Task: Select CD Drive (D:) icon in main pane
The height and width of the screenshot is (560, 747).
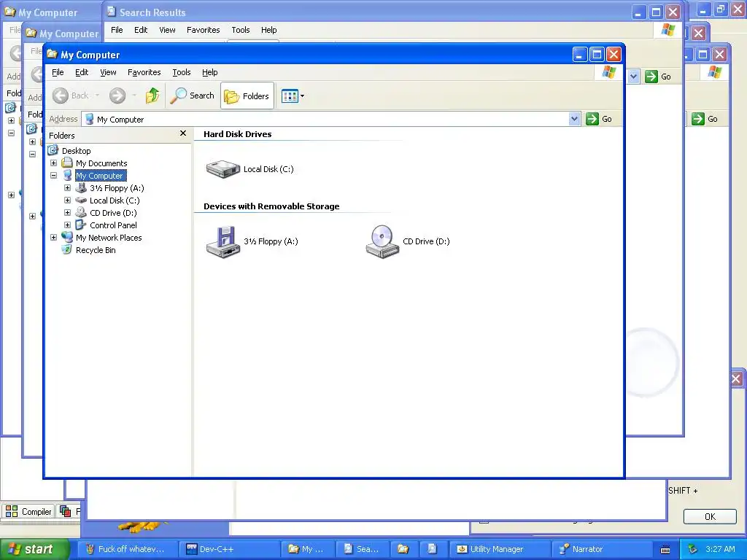Action: [382, 241]
